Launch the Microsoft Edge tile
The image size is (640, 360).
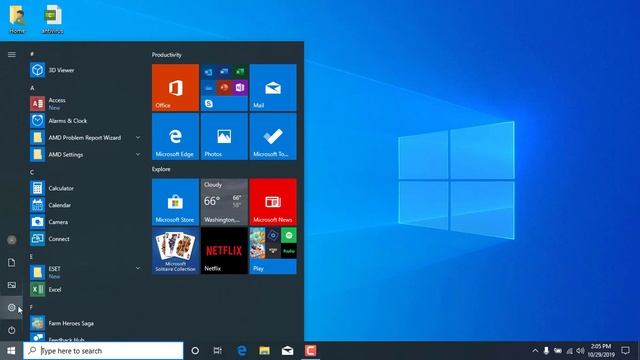tap(176, 136)
